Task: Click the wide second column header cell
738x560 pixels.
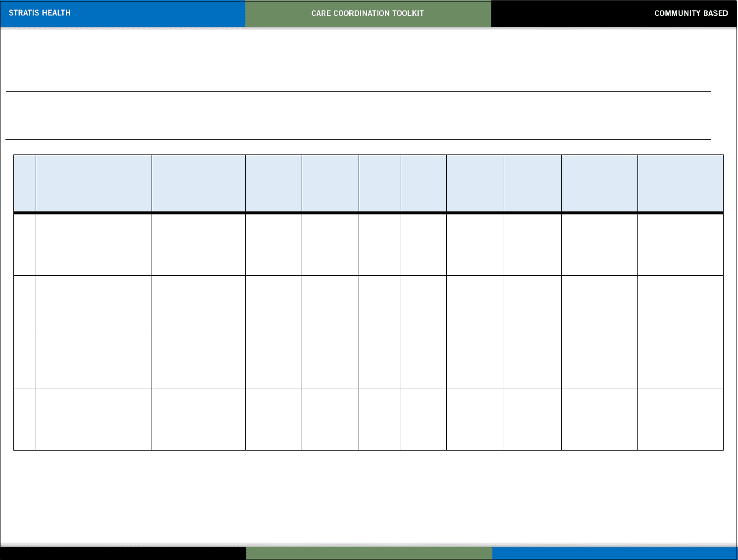Action: (x=93, y=182)
